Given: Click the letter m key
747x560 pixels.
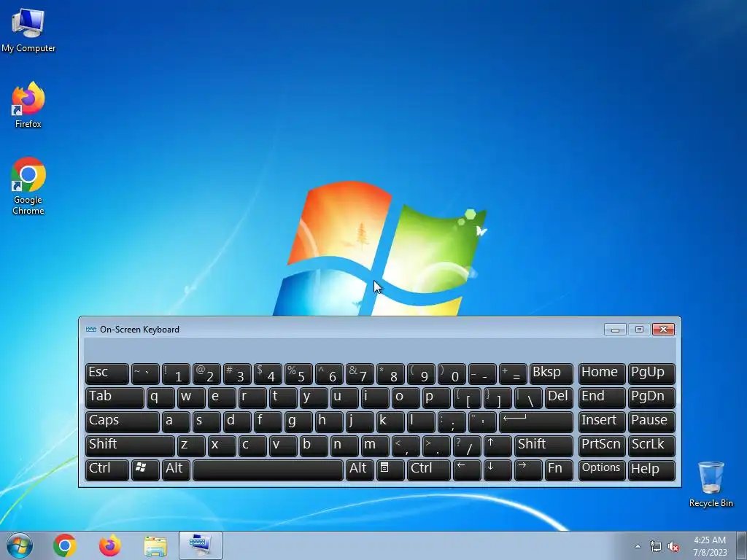Looking at the screenshot, I should click(374, 446).
